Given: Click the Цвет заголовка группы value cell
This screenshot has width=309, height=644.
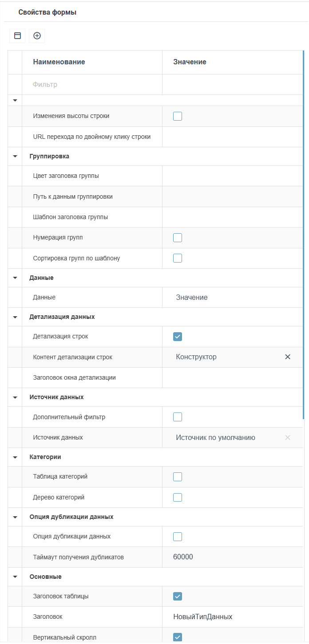Looking at the screenshot, I should click(231, 176).
